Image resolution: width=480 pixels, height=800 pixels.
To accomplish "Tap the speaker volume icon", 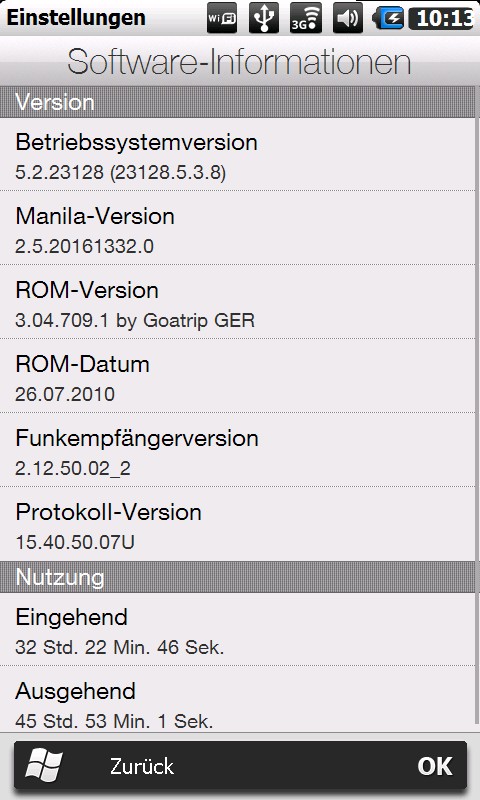I will [x=348, y=18].
